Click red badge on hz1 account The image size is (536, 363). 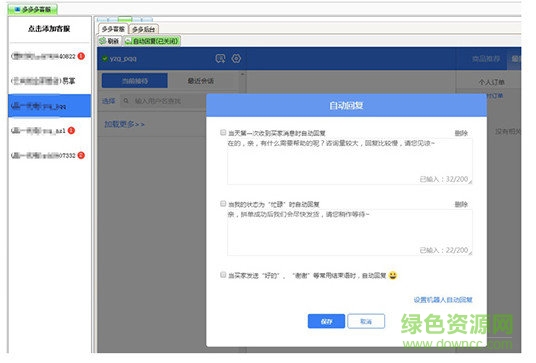coord(71,131)
